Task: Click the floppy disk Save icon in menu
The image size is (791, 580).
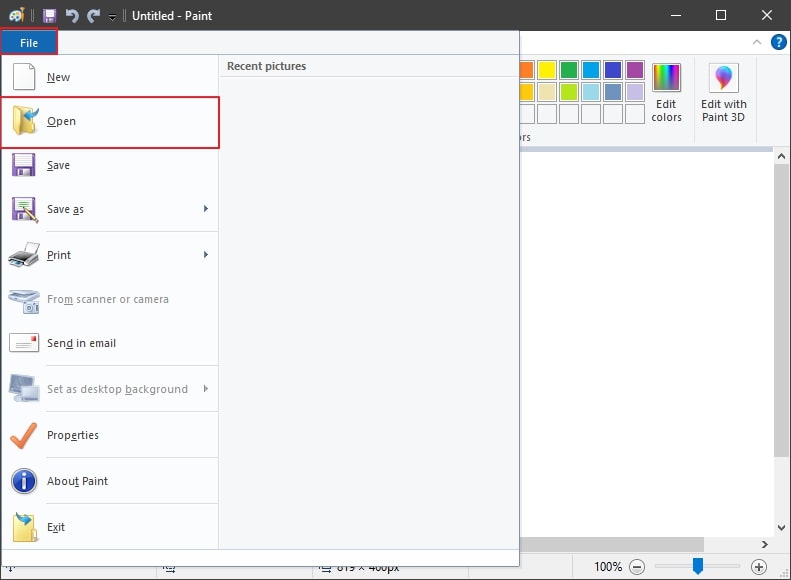Action: [23, 165]
